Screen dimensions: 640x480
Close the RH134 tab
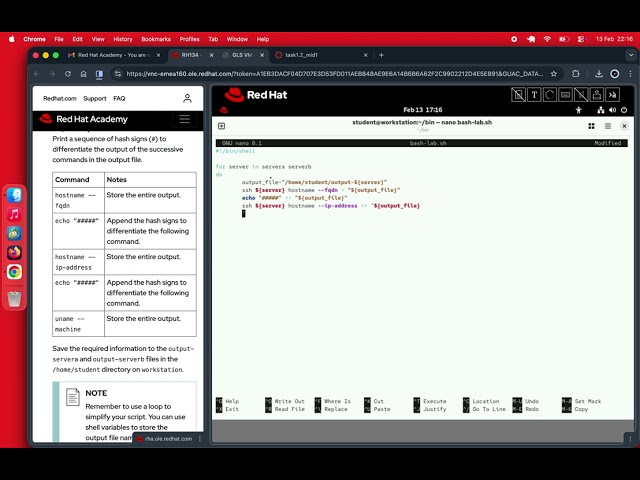[211, 55]
